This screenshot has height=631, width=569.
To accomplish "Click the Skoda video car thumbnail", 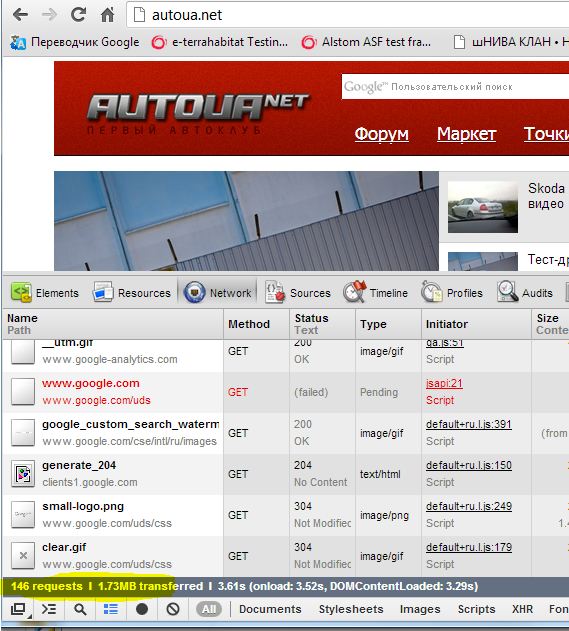I will click(x=483, y=207).
